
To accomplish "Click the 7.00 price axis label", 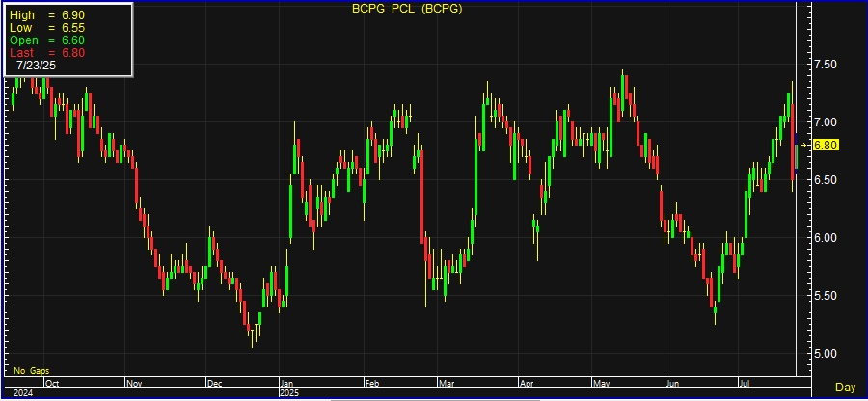I will (x=826, y=122).
